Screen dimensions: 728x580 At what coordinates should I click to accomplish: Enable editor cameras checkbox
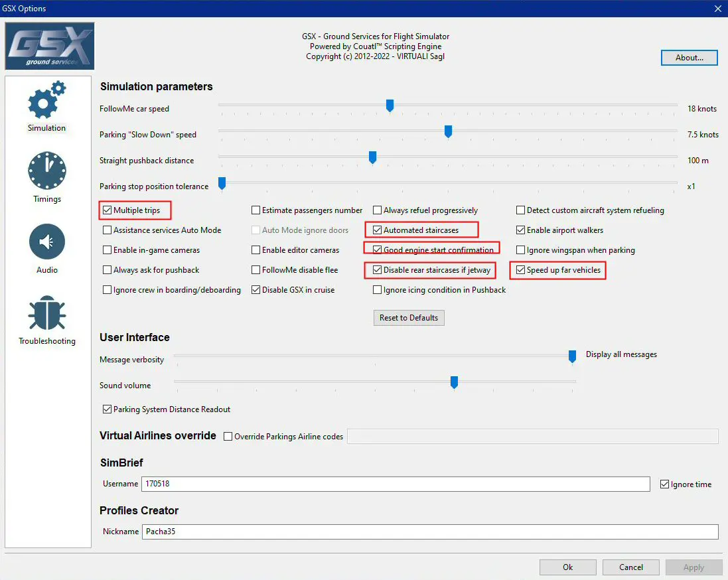(255, 250)
